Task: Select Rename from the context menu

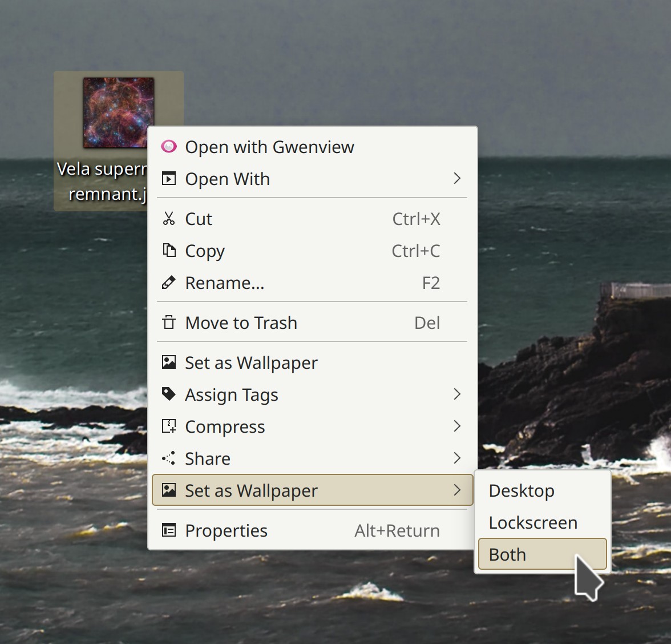Action: 224,283
